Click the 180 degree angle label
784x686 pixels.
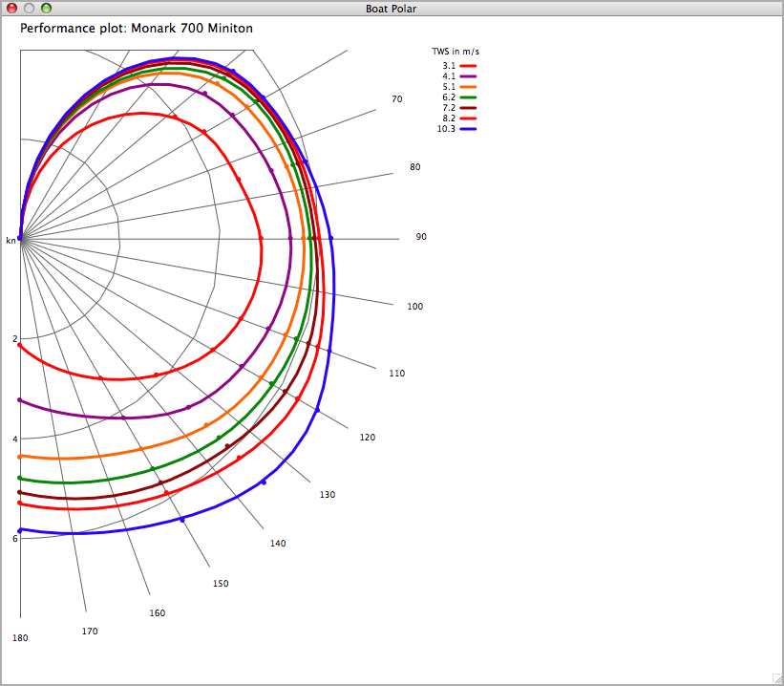tap(20, 638)
